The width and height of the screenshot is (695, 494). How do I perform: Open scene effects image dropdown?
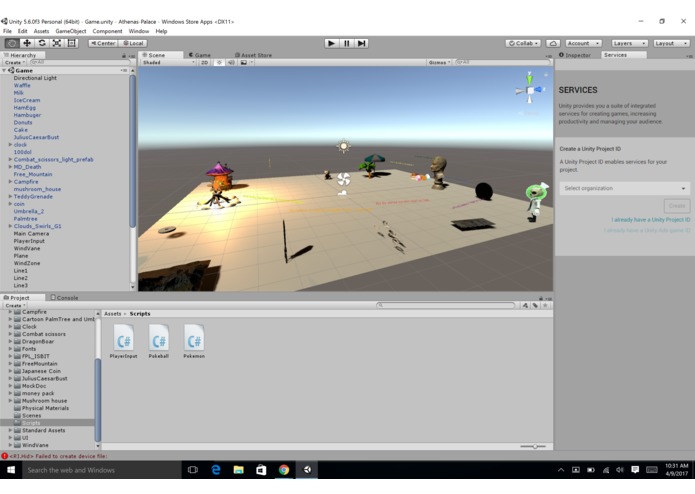(246, 62)
